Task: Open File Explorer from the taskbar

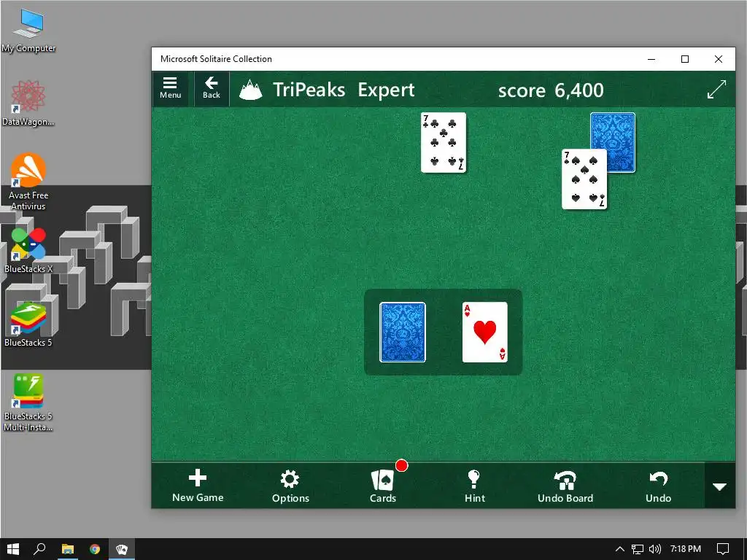Action: coord(68,549)
